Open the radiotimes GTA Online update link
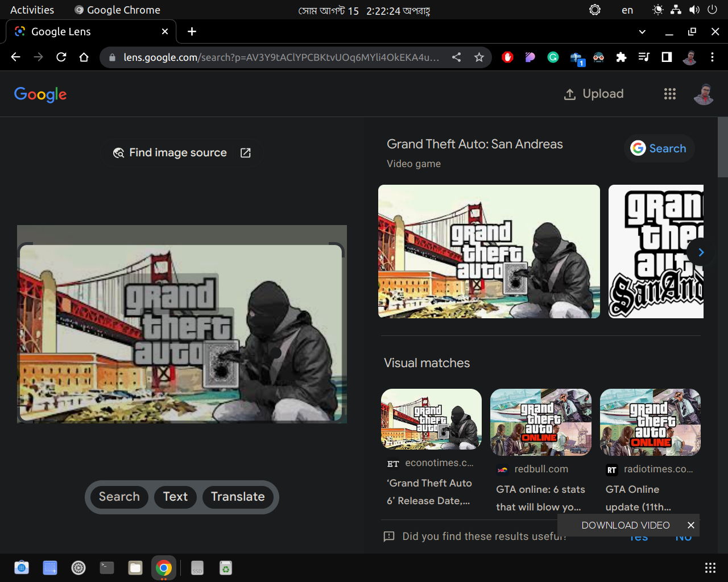 coord(638,498)
